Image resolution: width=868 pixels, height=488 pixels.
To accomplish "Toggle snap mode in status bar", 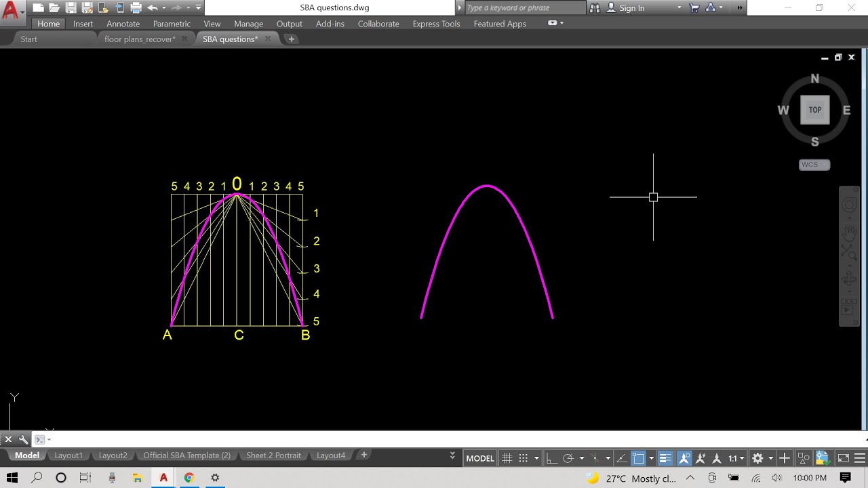I will click(x=524, y=458).
